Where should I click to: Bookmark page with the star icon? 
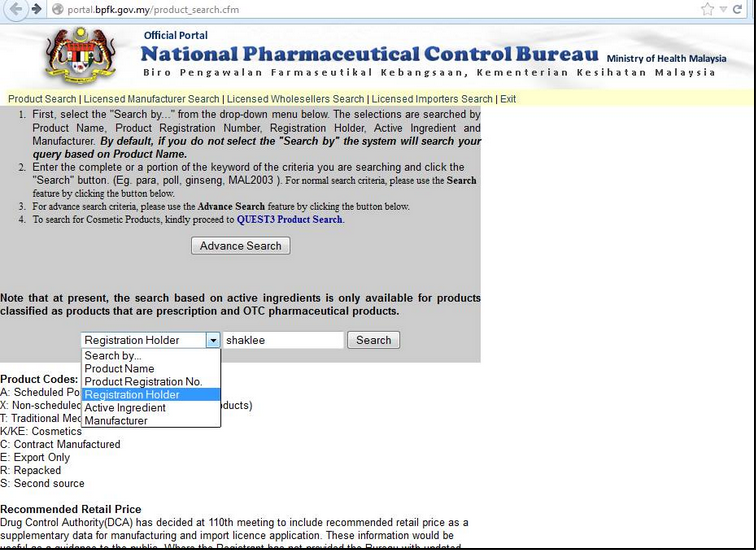click(707, 9)
